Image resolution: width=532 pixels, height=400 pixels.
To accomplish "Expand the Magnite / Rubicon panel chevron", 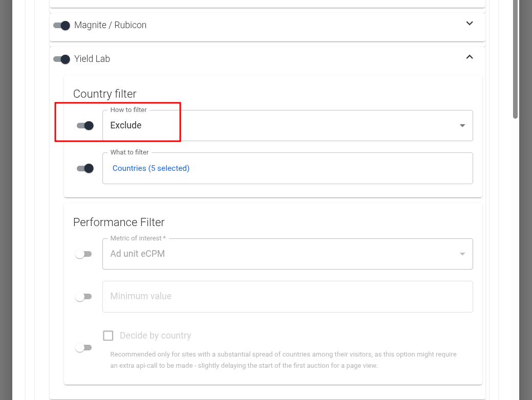I will pos(470,24).
